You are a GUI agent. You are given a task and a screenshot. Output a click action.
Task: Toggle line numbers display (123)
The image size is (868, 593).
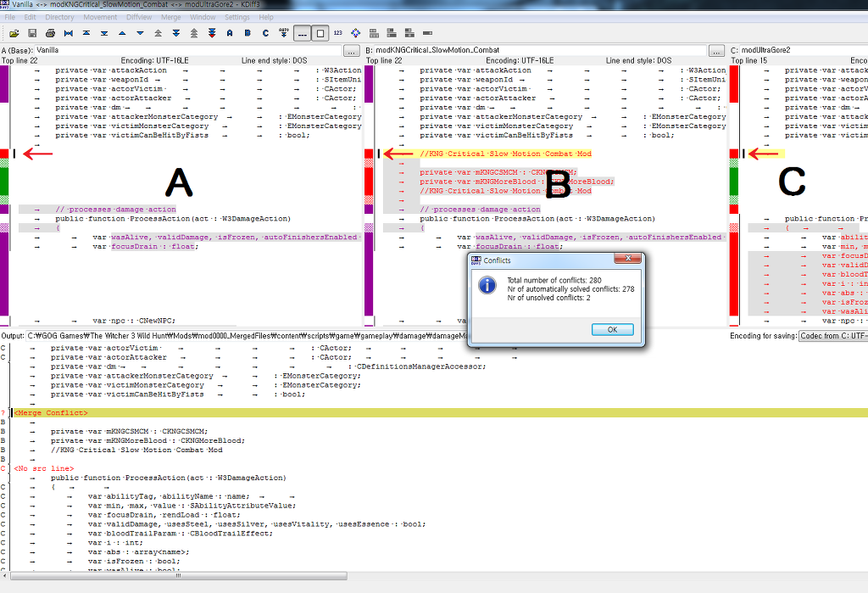(337, 33)
